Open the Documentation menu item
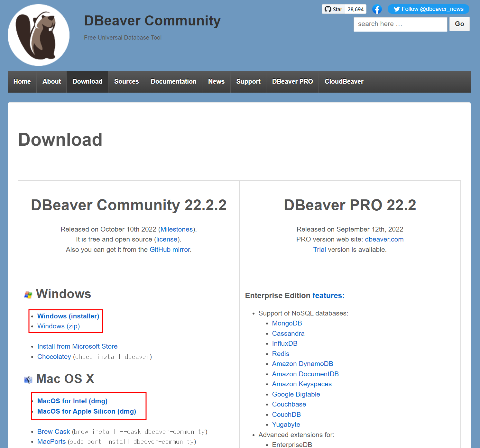Viewport: 480px width, 448px height. 173,82
